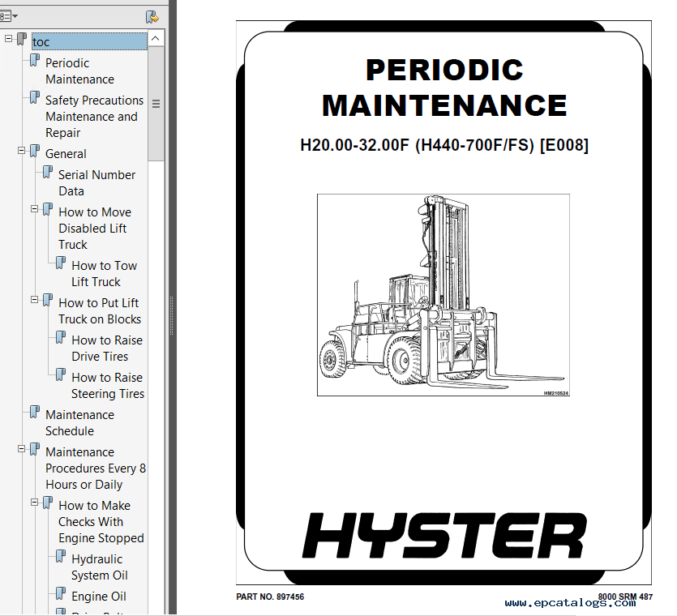Click the bookmarks panel scroll up arrow
This screenshot has width=677, height=616.
156,38
